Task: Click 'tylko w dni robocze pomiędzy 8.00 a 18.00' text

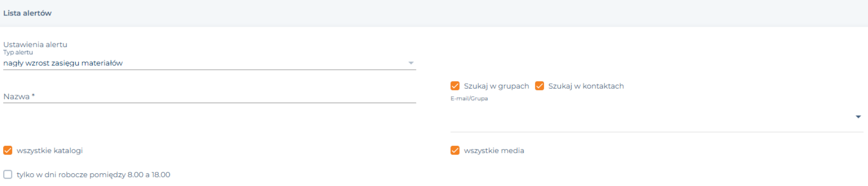Action: coord(93,175)
